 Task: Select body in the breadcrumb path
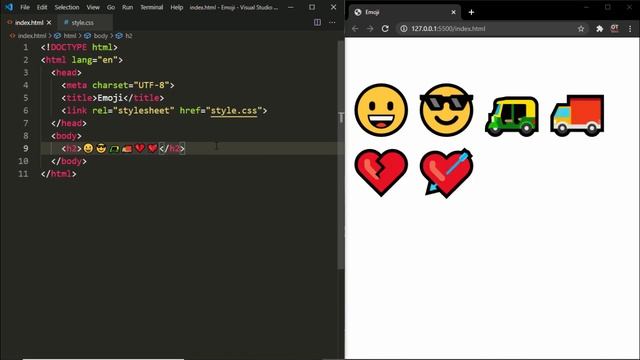click(x=100, y=36)
